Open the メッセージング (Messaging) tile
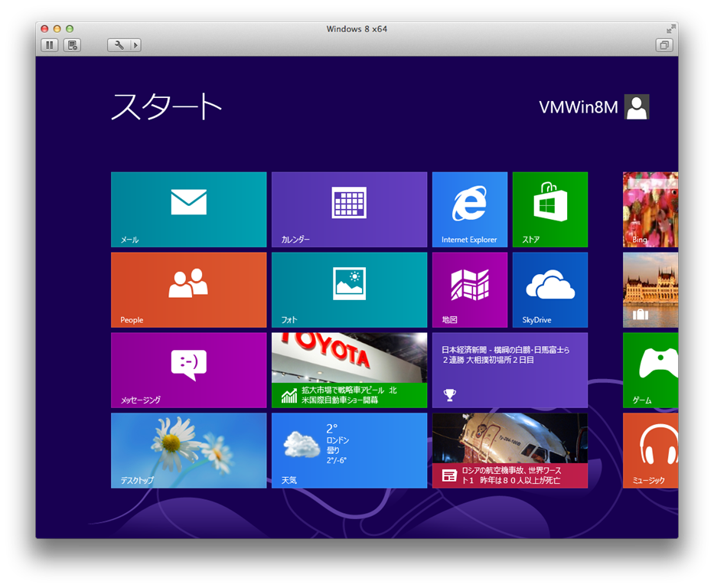 188,371
